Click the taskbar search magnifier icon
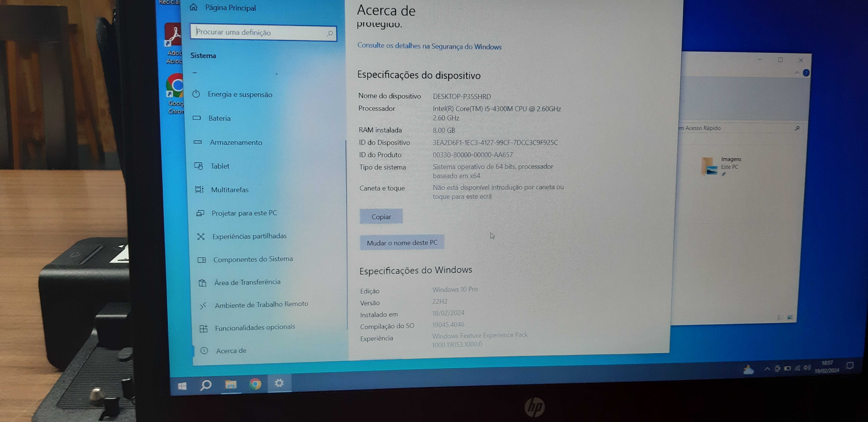 (x=206, y=385)
